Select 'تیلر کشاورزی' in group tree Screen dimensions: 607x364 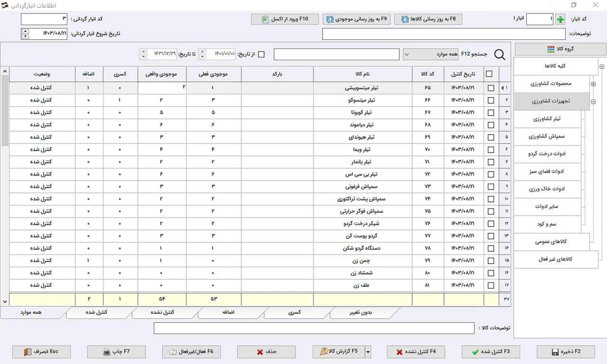(548, 119)
